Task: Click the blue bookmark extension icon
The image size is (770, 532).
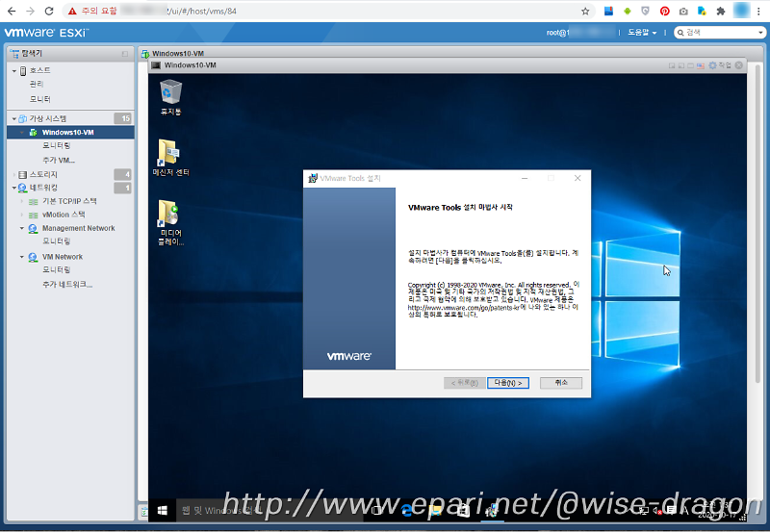Action: 608,11
